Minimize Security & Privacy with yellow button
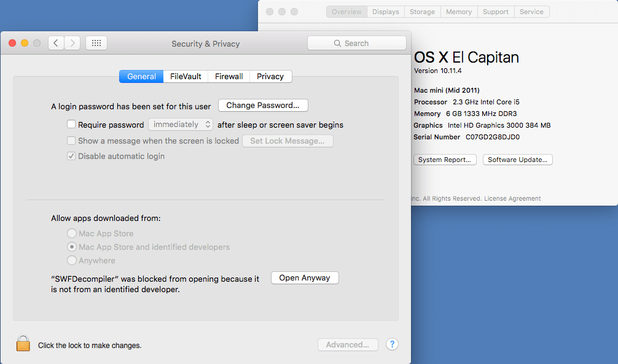Image resolution: width=618 pixels, height=364 pixels. pyautogui.click(x=25, y=43)
